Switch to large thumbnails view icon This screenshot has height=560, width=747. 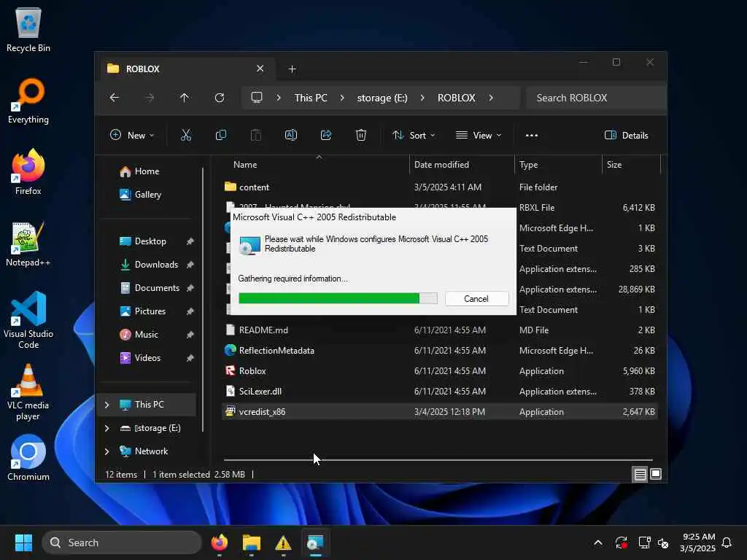[x=656, y=474]
